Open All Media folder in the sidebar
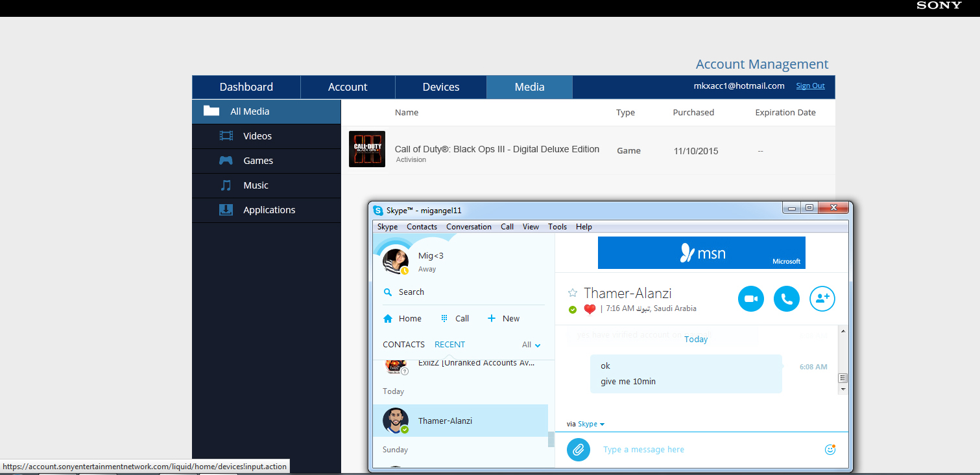 pos(266,111)
